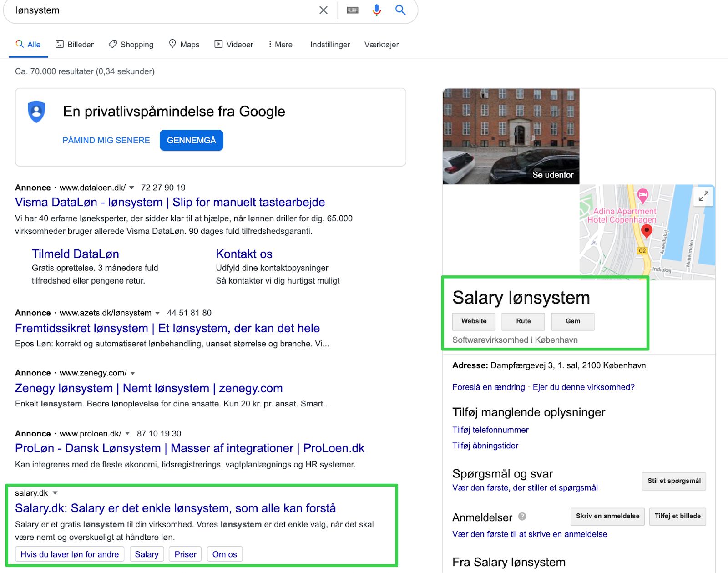This screenshot has height=573, width=728.
Task: Expand the map with the fullscreen arrows icon
Action: coord(703,196)
